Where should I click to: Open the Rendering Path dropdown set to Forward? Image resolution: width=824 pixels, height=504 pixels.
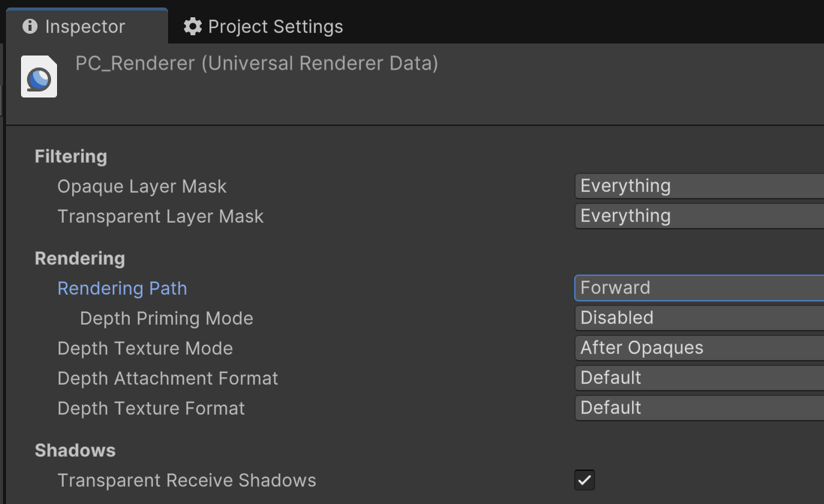(699, 288)
